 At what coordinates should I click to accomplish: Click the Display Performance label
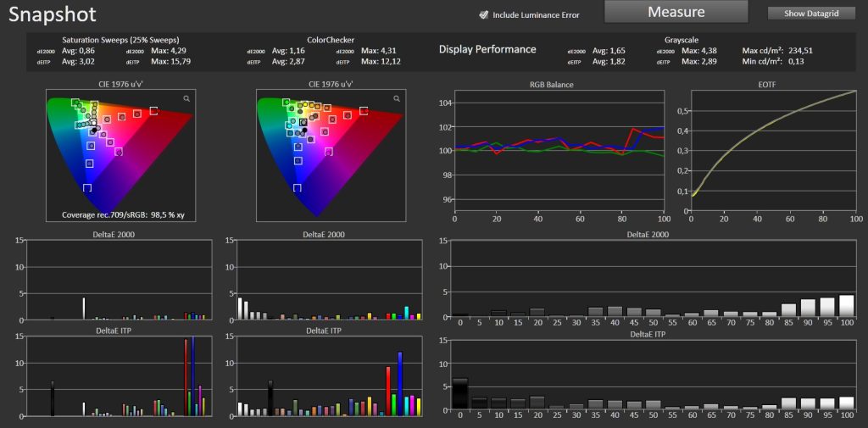(x=487, y=49)
